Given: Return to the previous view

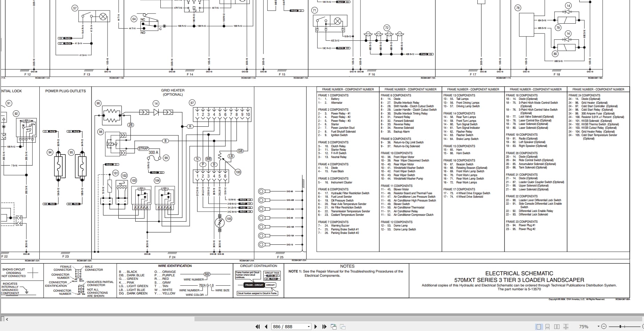Looking at the screenshot, I should coord(333,326).
